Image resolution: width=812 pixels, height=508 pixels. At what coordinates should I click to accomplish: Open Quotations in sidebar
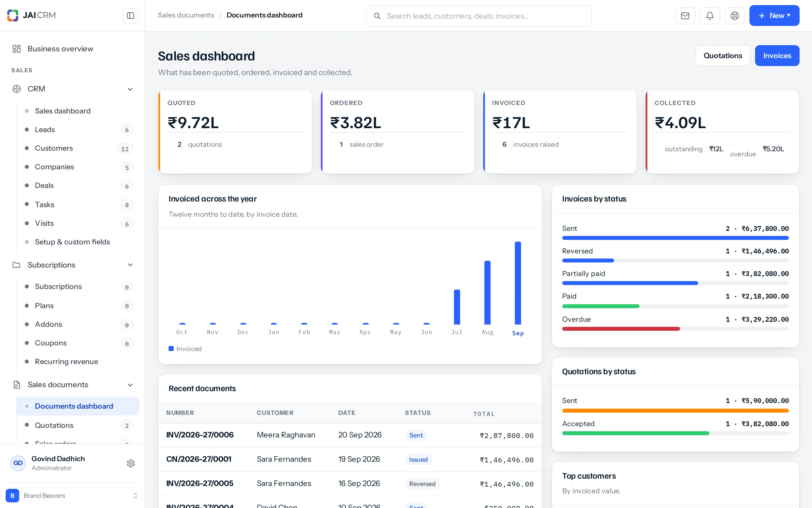[78, 425]
